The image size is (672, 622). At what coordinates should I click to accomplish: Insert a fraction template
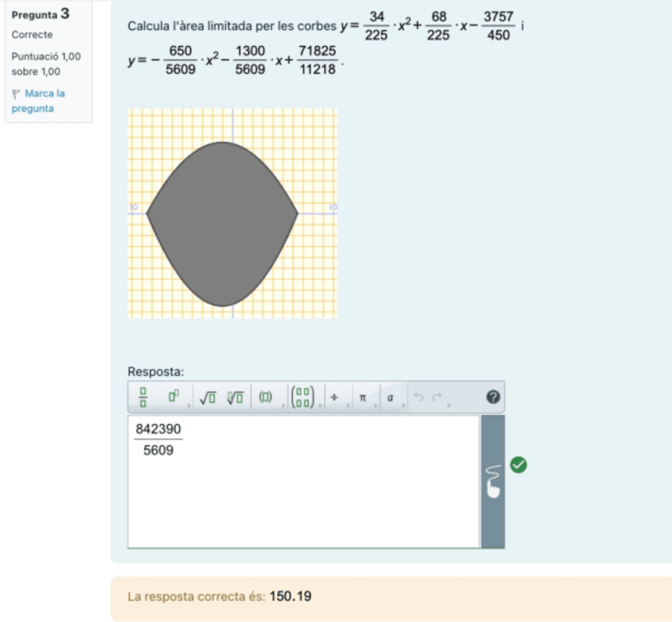143,398
